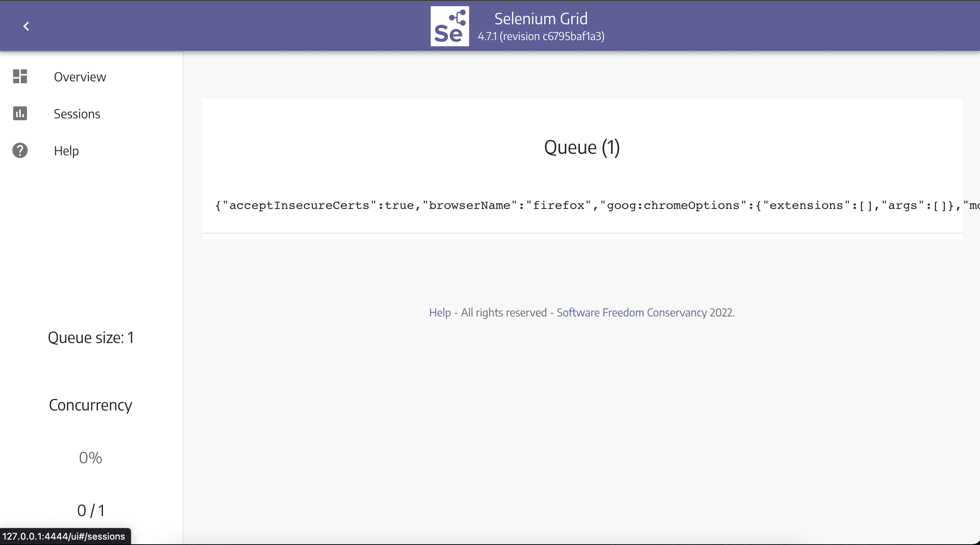
Task: Click the version text 4.7.1 revision c6795baf1a3
Action: pyautogui.click(x=541, y=36)
